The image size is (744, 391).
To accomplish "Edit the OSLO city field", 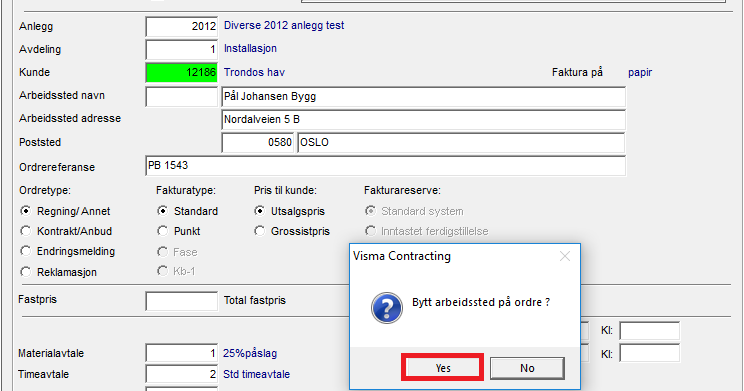I will [x=461, y=142].
